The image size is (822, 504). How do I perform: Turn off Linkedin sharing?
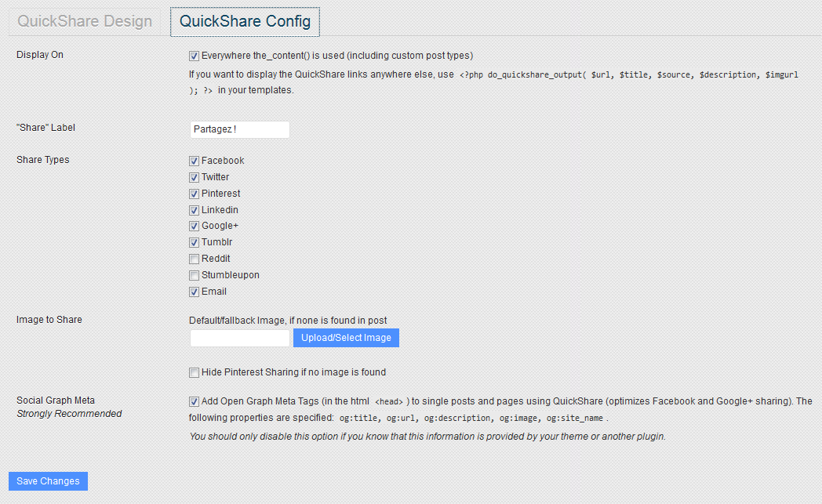(194, 210)
